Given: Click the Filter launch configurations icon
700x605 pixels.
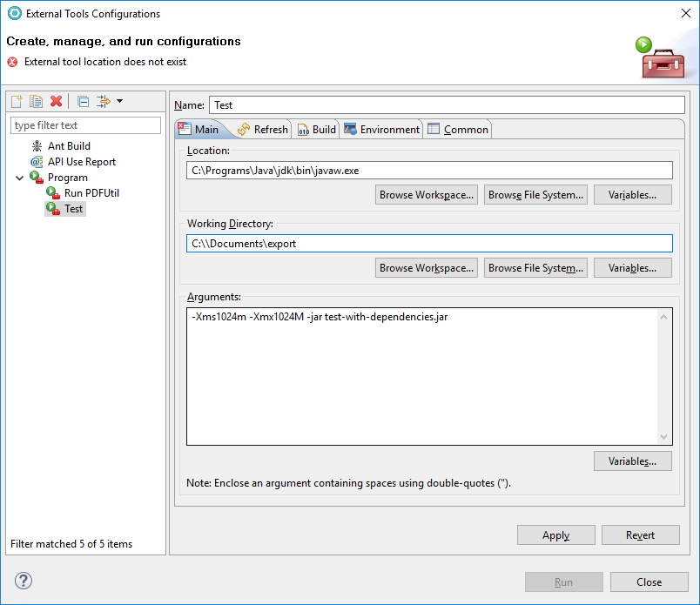Looking at the screenshot, I should click(x=104, y=102).
